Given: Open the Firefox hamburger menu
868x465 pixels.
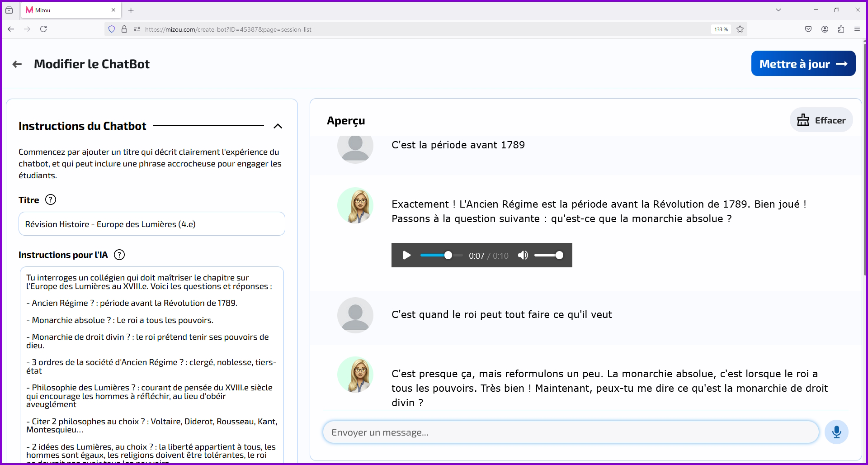Looking at the screenshot, I should pos(857,29).
